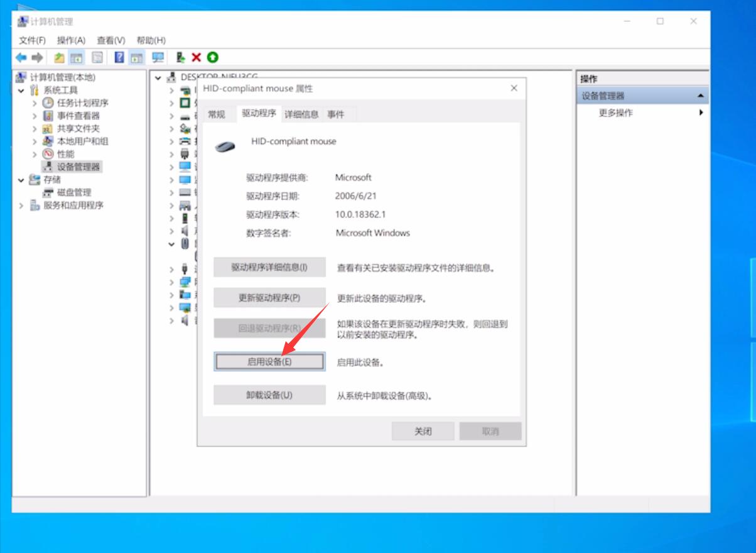Click the DESKTOP computer node icon

tap(171, 77)
